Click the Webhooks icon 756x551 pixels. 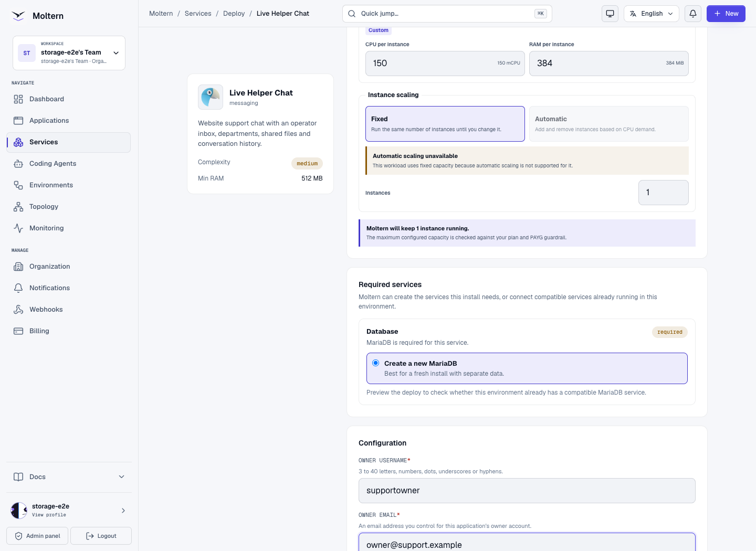[x=18, y=310]
